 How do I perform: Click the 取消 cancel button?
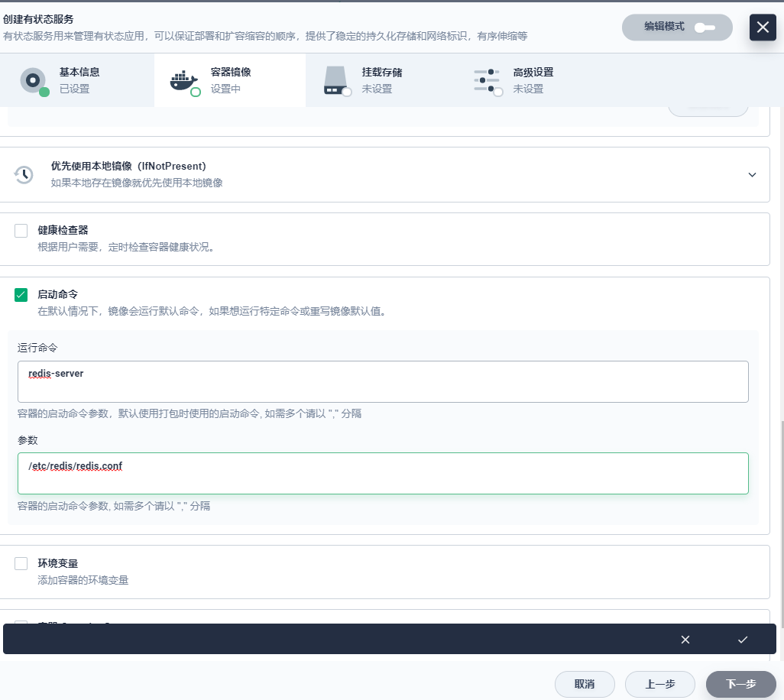[x=585, y=684]
